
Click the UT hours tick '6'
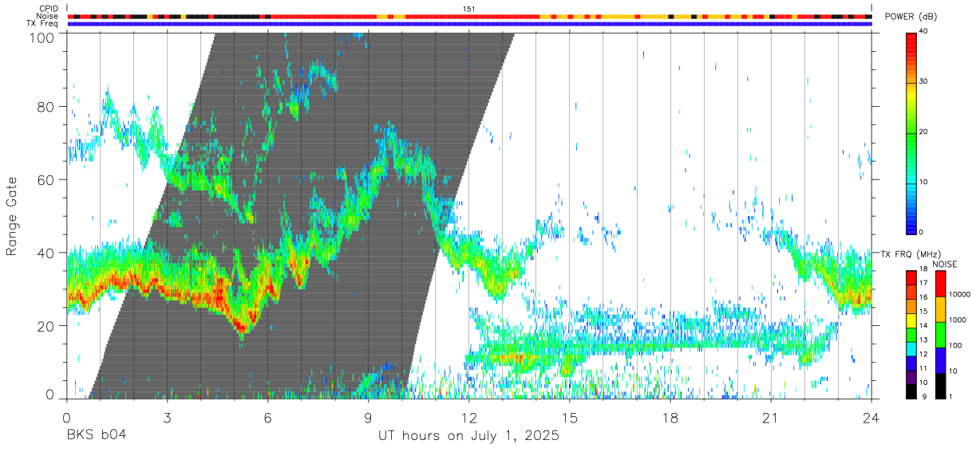tap(268, 417)
